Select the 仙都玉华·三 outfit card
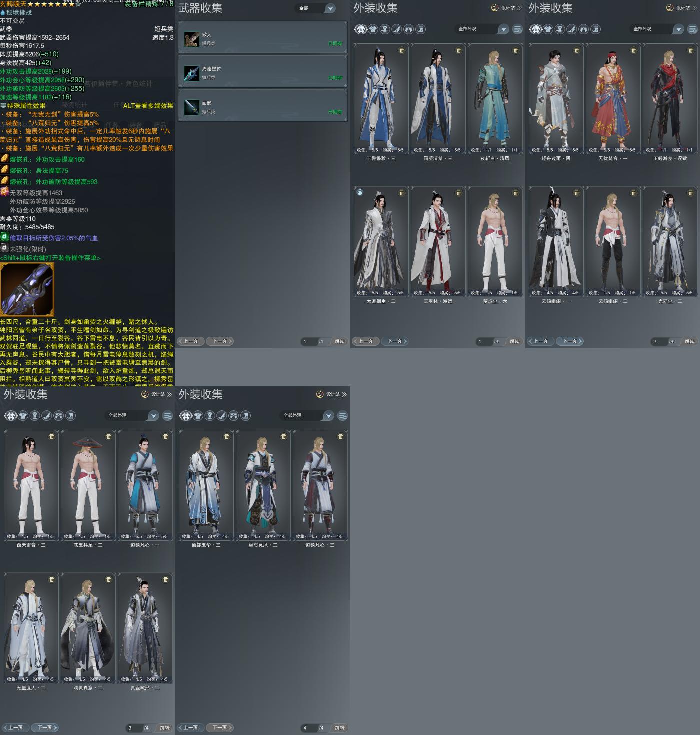Viewport: 700px width, 735px height. pyautogui.click(x=206, y=485)
